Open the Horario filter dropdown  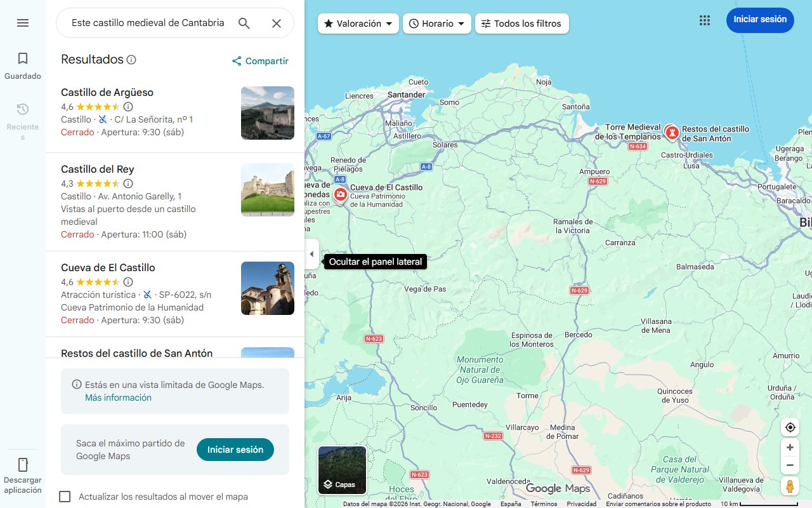(436, 23)
